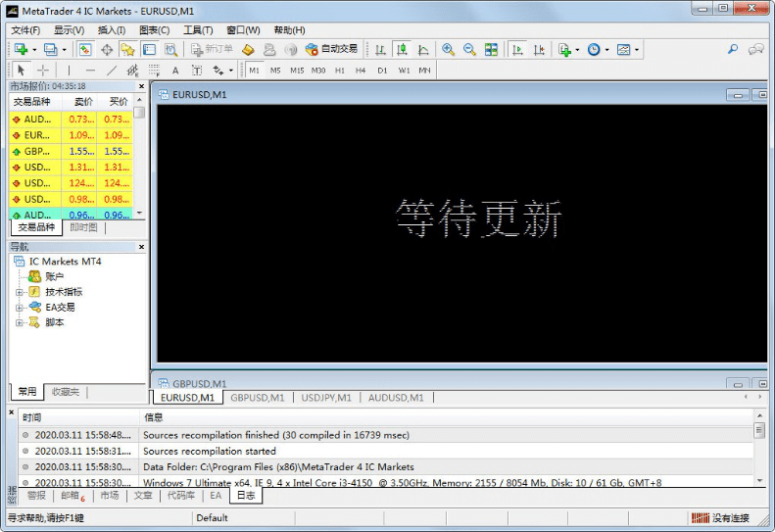Open the Indicators list add icon
This screenshot has height=532, width=775.
564,49
